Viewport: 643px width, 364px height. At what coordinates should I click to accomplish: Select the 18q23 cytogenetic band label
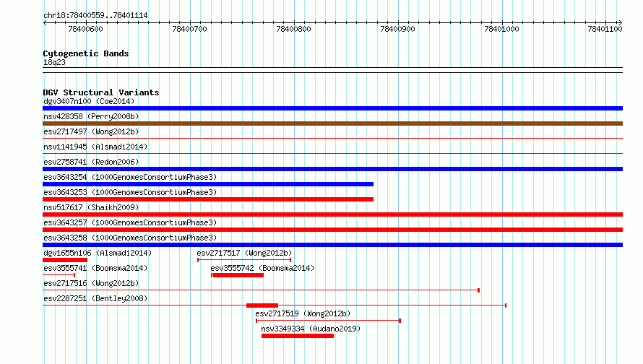(x=54, y=62)
